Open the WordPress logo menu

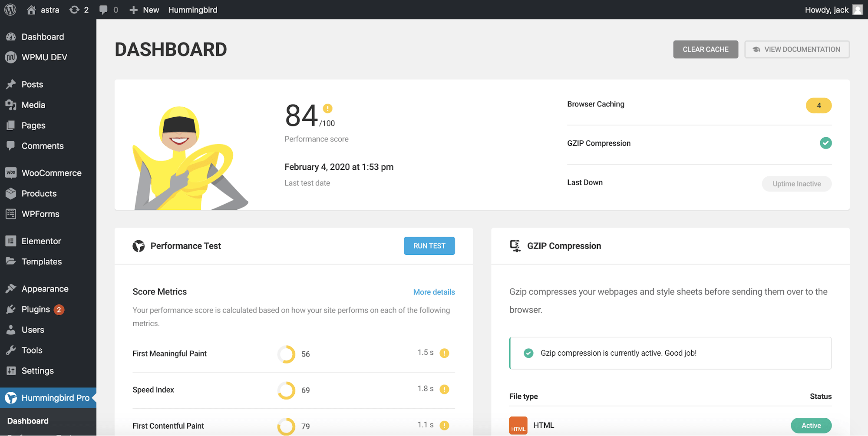(x=10, y=10)
